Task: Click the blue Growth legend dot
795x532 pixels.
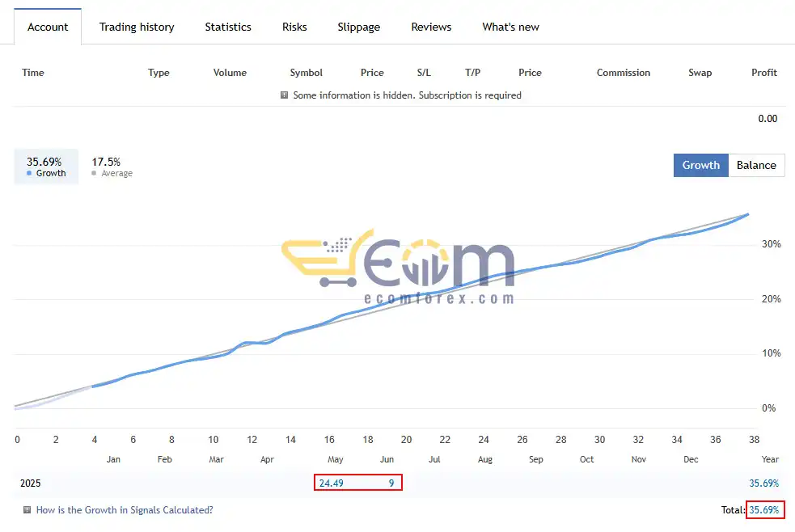Action: (29, 173)
